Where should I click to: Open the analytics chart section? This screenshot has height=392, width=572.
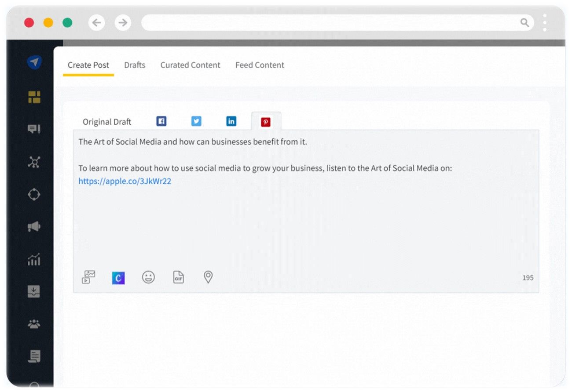click(34, 260)
